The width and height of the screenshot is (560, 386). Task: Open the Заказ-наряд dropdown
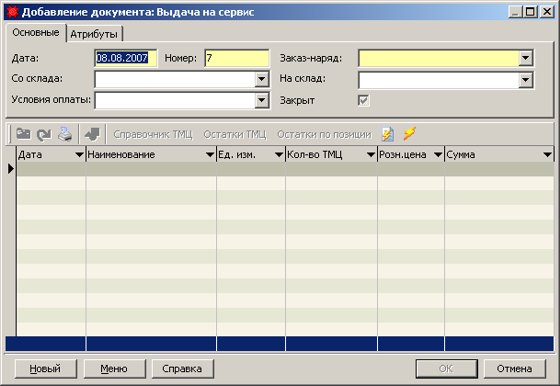pos(526,58)
